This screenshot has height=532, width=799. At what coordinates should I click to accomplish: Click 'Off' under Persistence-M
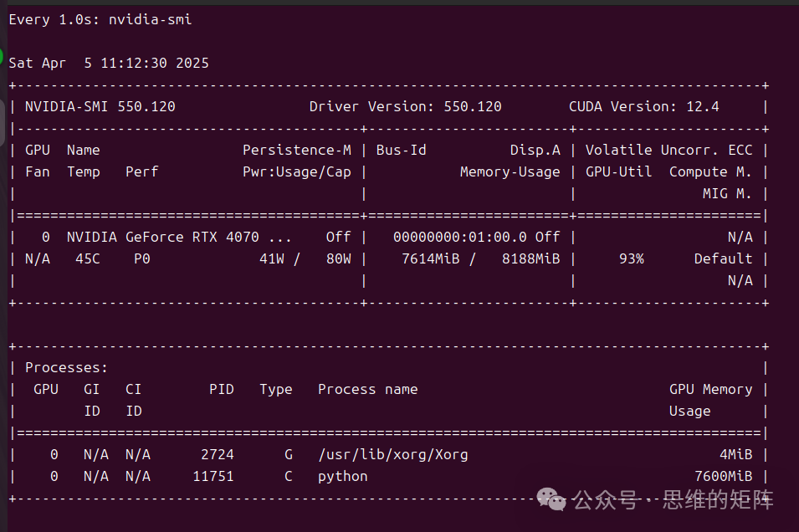tap(338, 237)
